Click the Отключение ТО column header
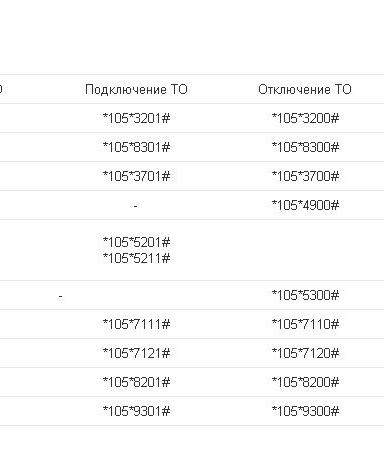The height and width of the screenshot is (450, 384). (x=305, y=89)
